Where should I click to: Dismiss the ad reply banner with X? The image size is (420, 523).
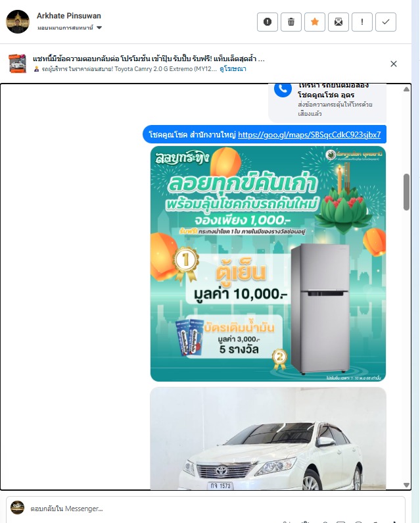click(x=394, y=64)
